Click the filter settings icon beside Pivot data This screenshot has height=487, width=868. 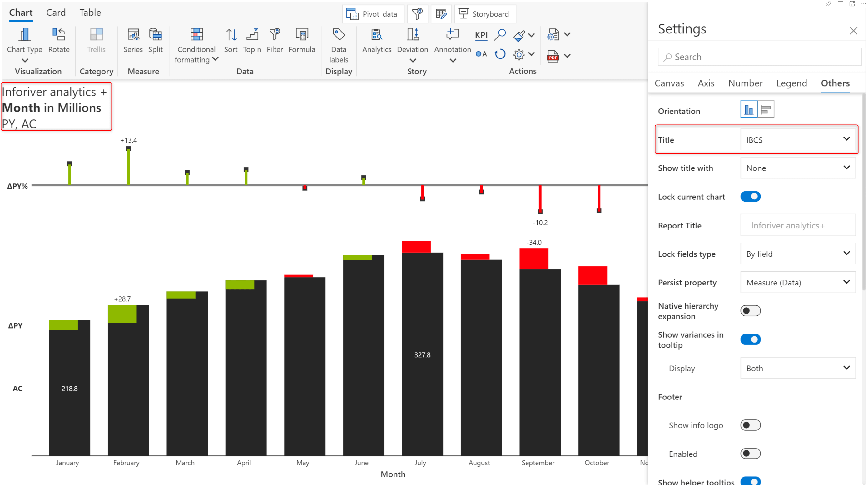(418, 14)
